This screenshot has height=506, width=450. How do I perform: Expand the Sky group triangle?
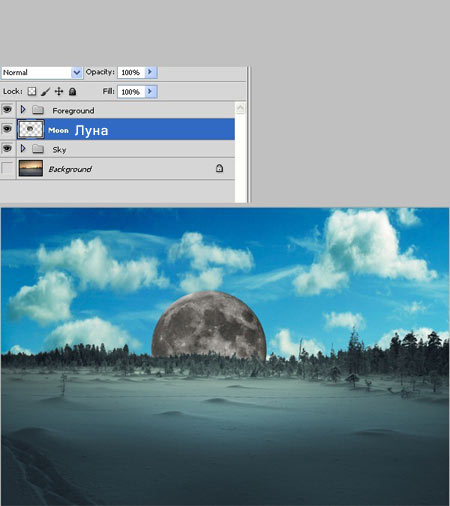(x=23, y=148)
